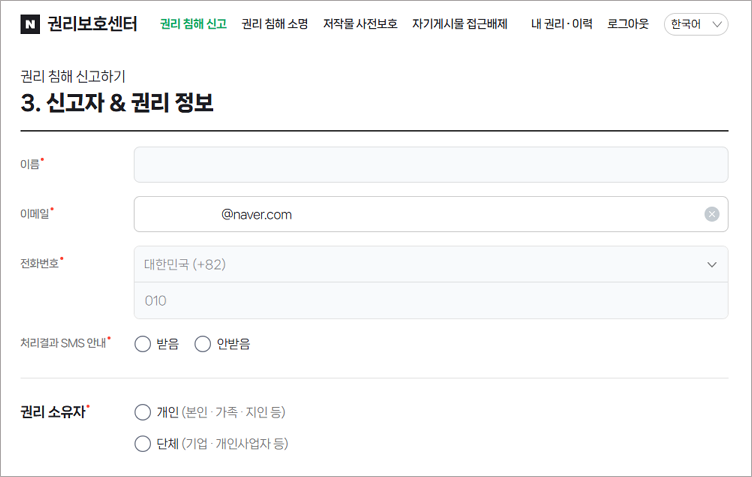Click the Naver N logo icon

(x=30, y=24)
